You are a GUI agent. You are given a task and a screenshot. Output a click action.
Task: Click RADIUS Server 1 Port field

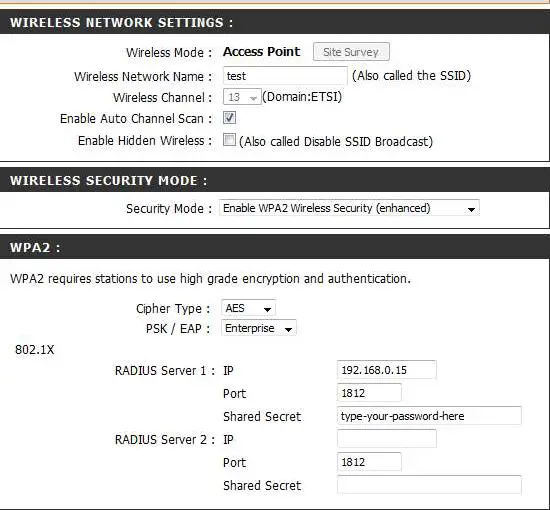(x=369, y=393)
